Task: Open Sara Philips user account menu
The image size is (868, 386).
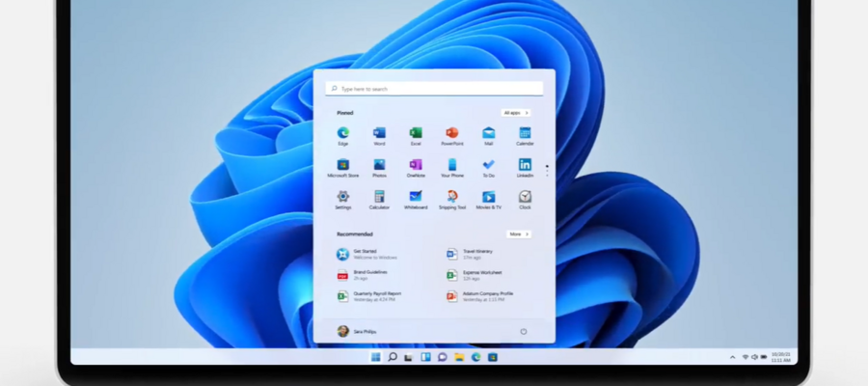Action: [357, 331]
